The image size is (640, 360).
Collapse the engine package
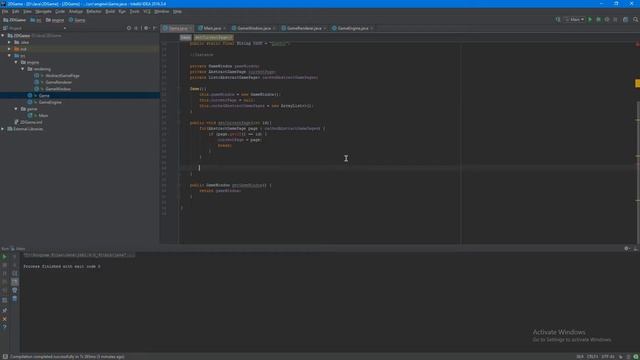[16, 62]
